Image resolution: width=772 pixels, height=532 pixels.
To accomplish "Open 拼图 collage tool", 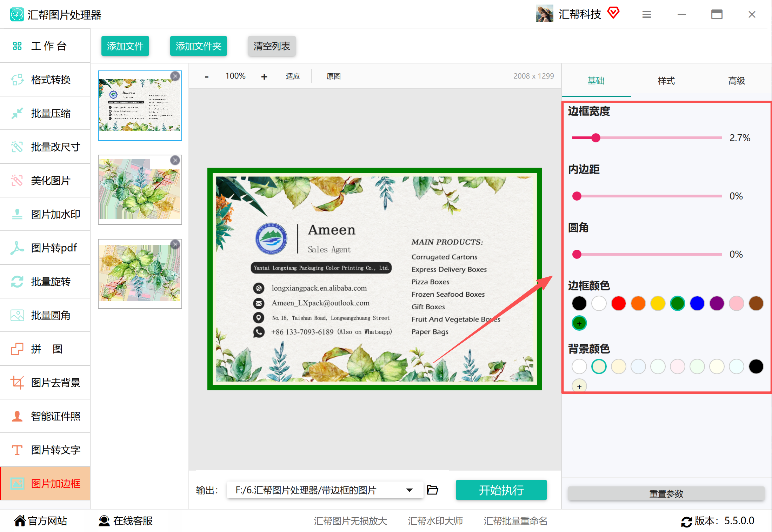I will coord(45,349).
